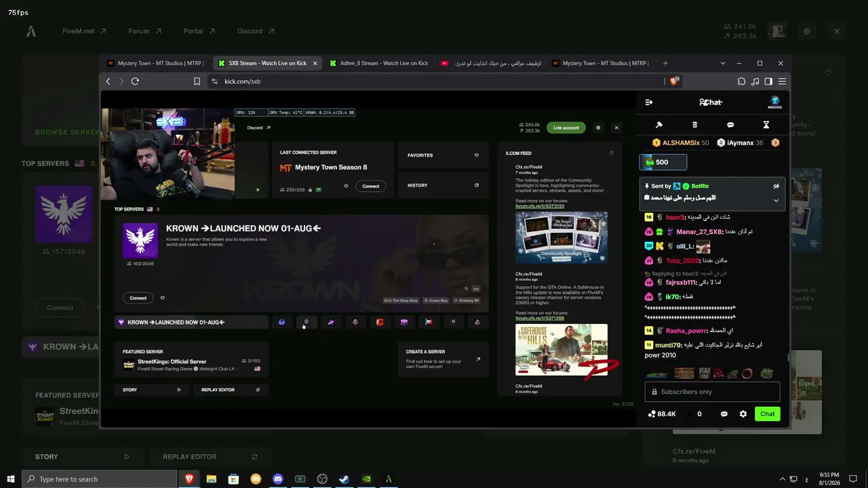View 88.4K channel points balance

point(662,414)
